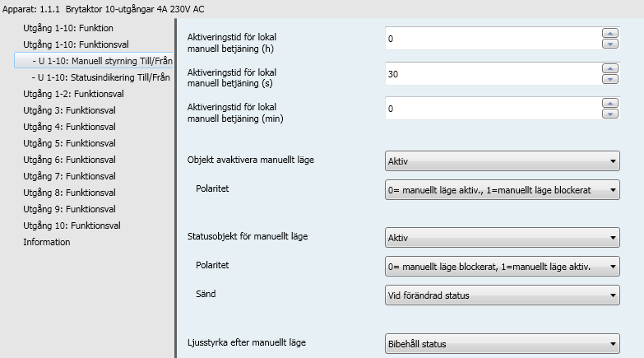
Task: Click the seconds input field showing 30
Action: pyautogui.click(x=493, y=74)
